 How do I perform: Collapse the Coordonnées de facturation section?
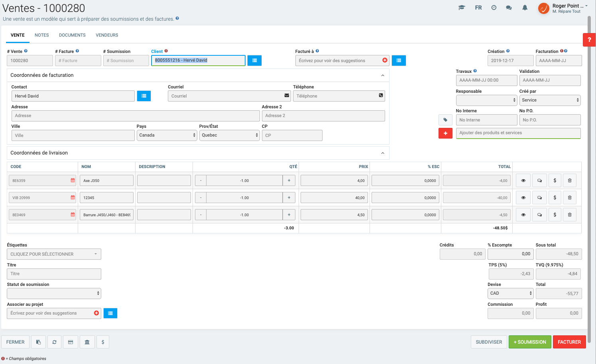point(382,75)
